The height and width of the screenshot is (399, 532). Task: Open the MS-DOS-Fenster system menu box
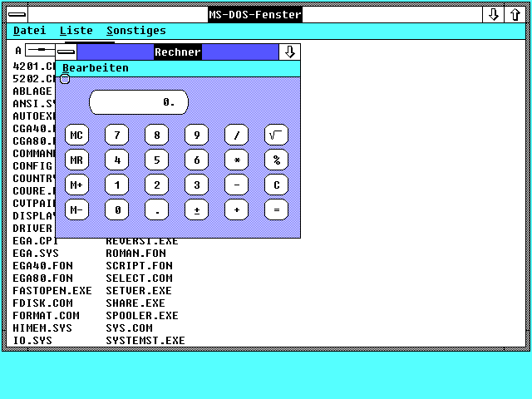click(x=15, y=14)
